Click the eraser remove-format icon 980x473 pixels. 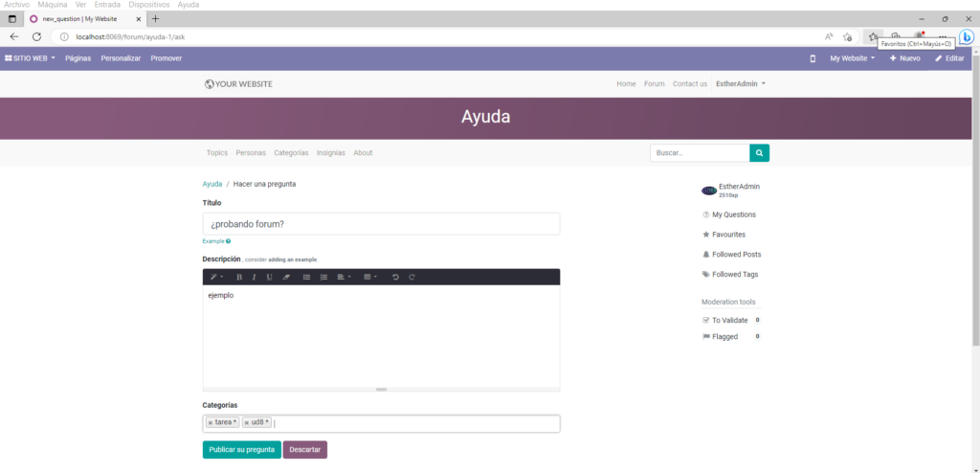(286, 277)
